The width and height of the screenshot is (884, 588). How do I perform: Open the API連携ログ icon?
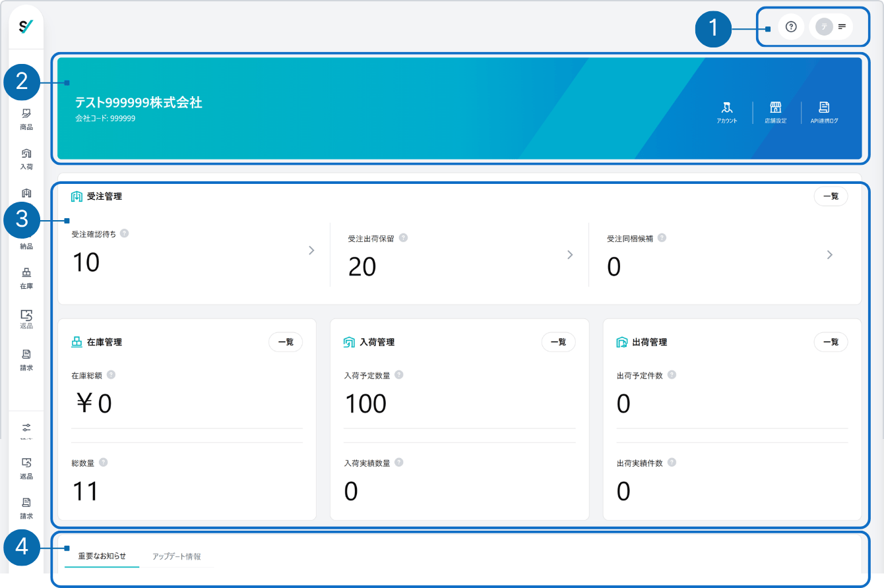tap(824, 112)
